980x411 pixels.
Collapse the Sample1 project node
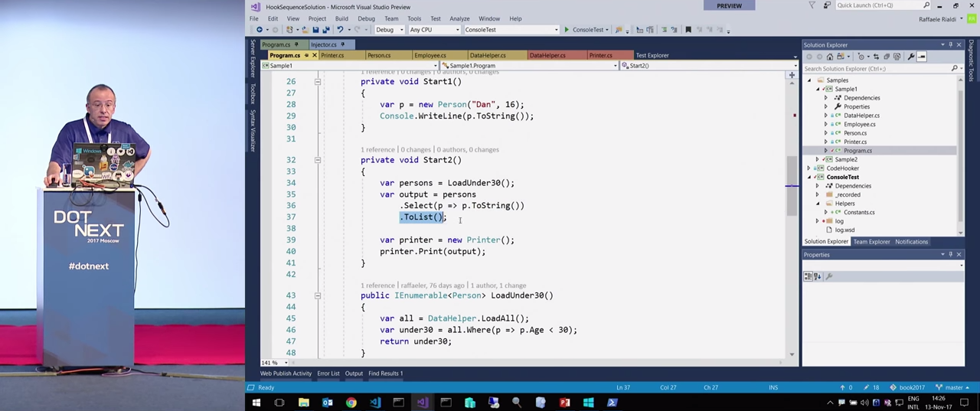pos(818,89)
